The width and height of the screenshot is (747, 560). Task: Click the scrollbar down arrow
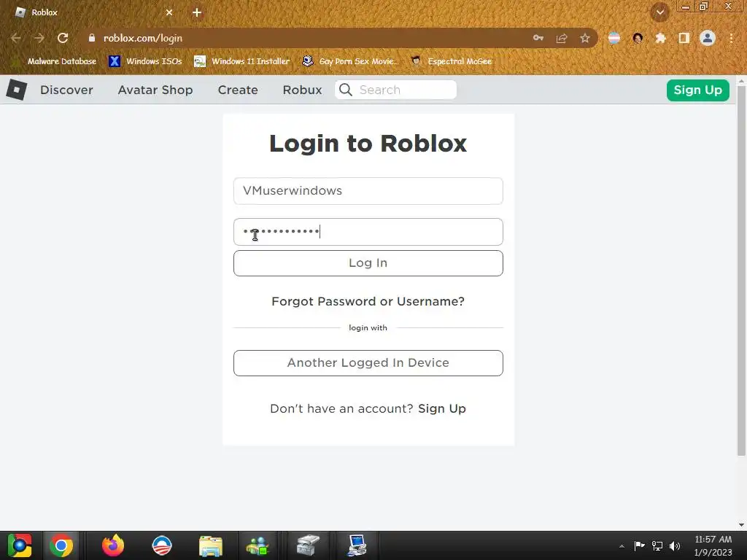pyautogui.click(x=741, y=525)
